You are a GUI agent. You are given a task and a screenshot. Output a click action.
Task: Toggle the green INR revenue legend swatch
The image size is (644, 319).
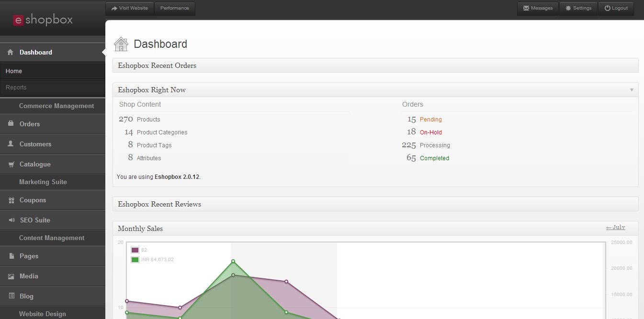click(x=135, y=260)
